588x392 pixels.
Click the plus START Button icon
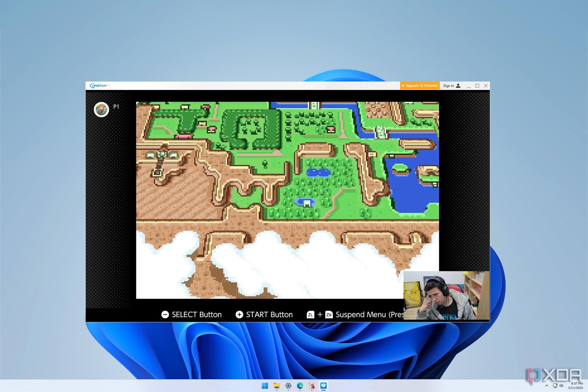239,315
